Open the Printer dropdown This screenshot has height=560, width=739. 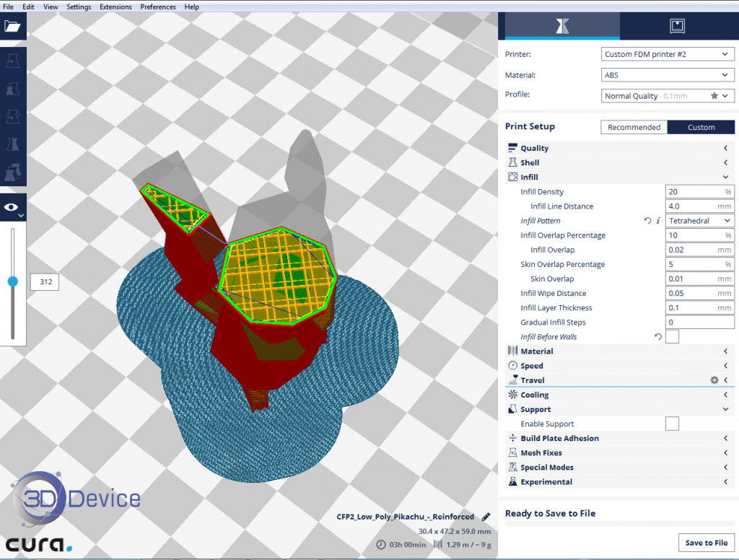pos(668,54)
